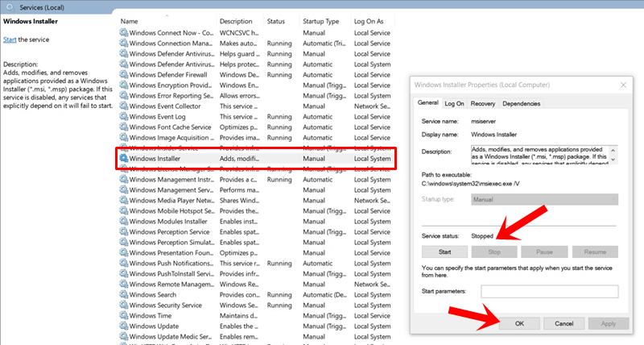This screenshot has height=345, width=644.
Task: Click the Start button in Properties dialog
Action: [x=444, y=251]
